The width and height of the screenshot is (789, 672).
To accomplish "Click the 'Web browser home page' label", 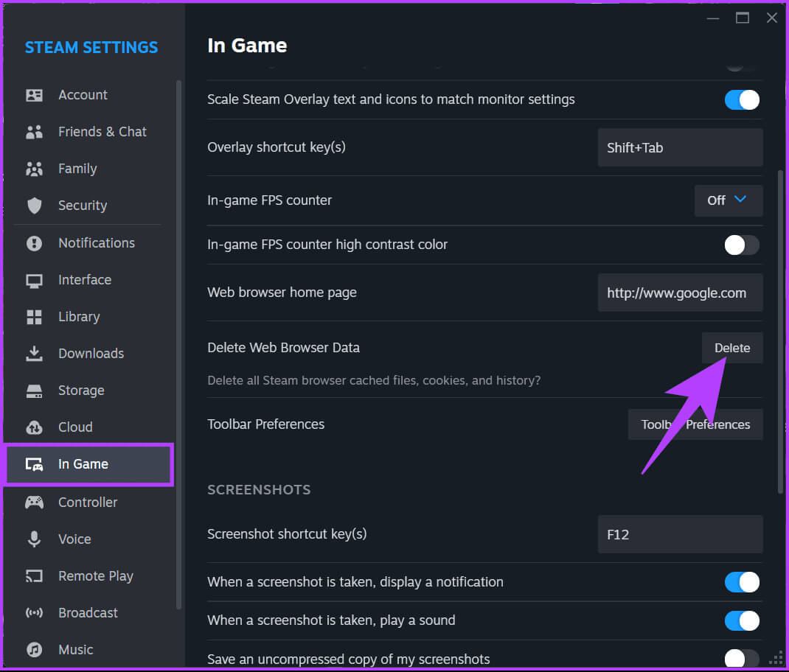I will pos(282,293).
